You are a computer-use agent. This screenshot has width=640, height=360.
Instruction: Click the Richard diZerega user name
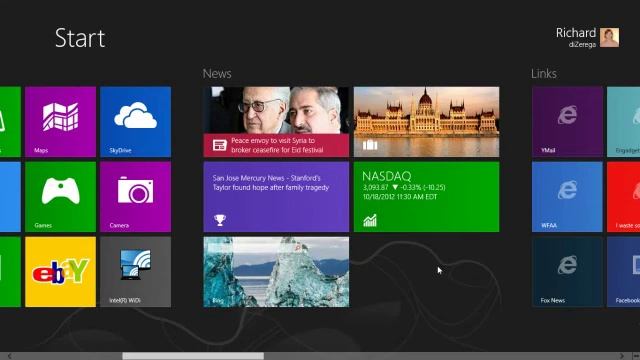tap(576, 38)
